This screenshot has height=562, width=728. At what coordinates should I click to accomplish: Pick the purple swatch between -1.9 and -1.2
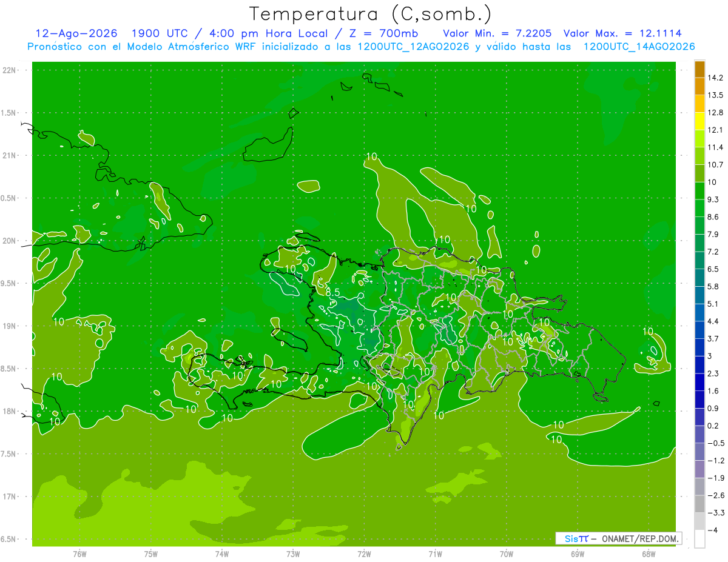pos(700,469)
